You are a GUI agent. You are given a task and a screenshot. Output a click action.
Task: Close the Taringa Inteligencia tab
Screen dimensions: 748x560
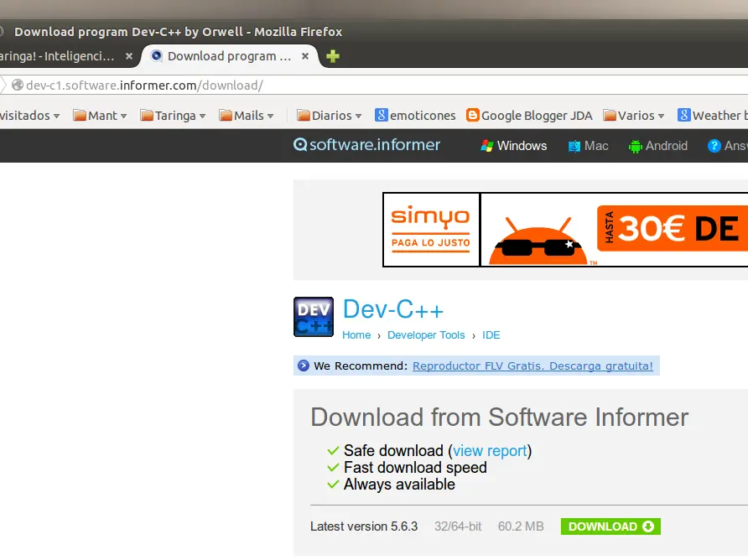[129, 56]
